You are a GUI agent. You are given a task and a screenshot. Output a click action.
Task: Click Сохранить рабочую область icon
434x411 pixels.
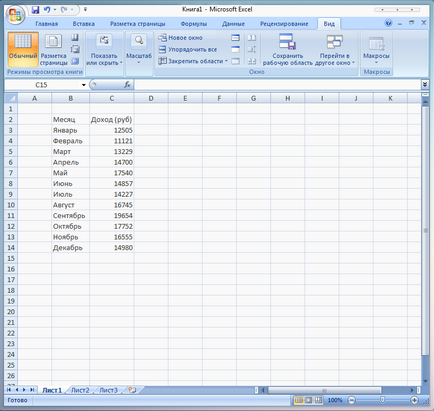287,41
